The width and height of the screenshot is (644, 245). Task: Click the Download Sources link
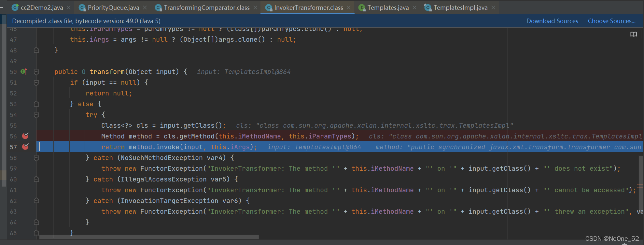552,21
